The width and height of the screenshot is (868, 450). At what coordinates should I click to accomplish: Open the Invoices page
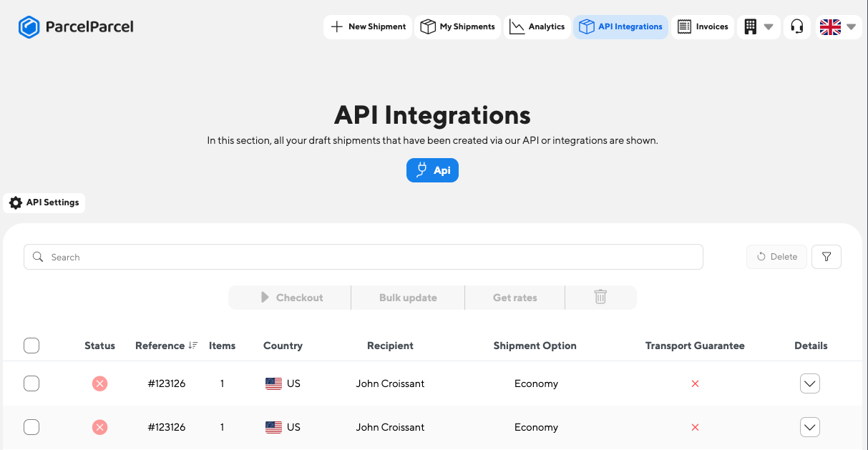click(703, 27)
